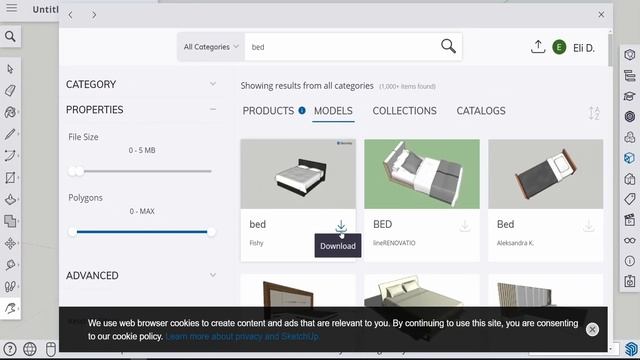Open 'Learn more about privacy and SketchUp' link
The height and width of the screenshot is (360, 640).
[x=242, y=336]
